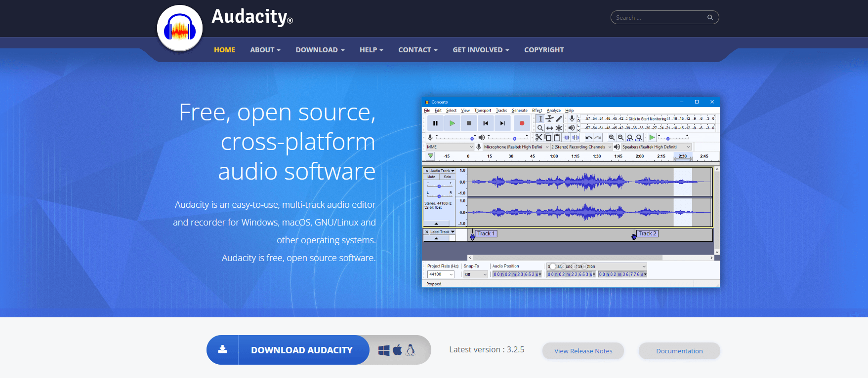Open the Snap-To dropdown set to Off
This screenshot has height=378, width=868.
pos(475,274)
